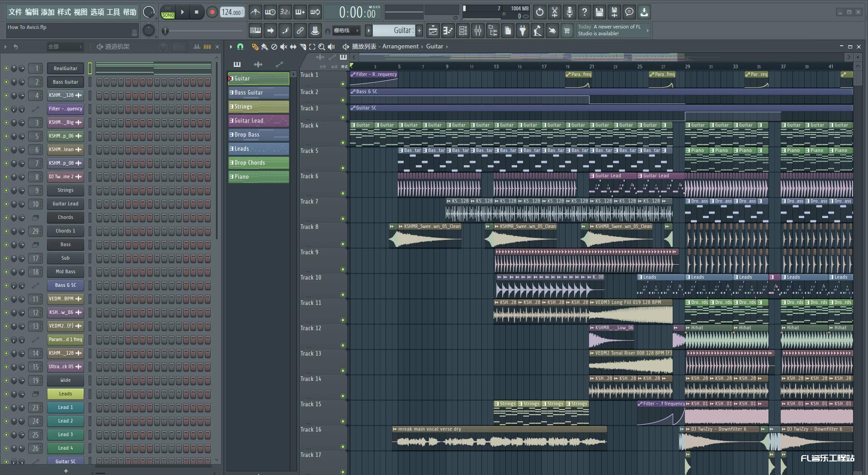This screenshot has width=868, height=475.
Task: Select the paint brush tool in playlist
Action: (x=264, y=47)
